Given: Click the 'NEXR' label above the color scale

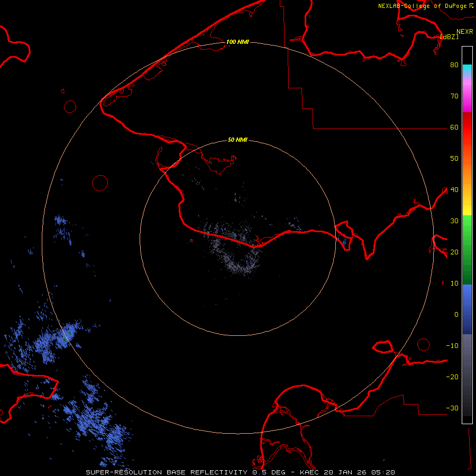Looking at the screenshot, I should 465,32.
